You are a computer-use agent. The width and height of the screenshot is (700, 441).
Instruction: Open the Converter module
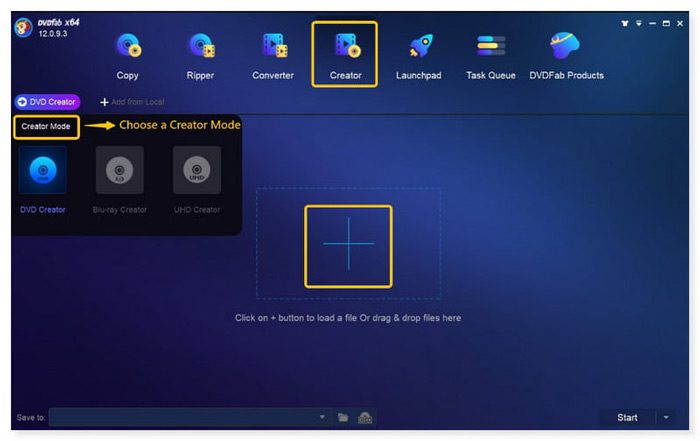click(x=273, y=55)
